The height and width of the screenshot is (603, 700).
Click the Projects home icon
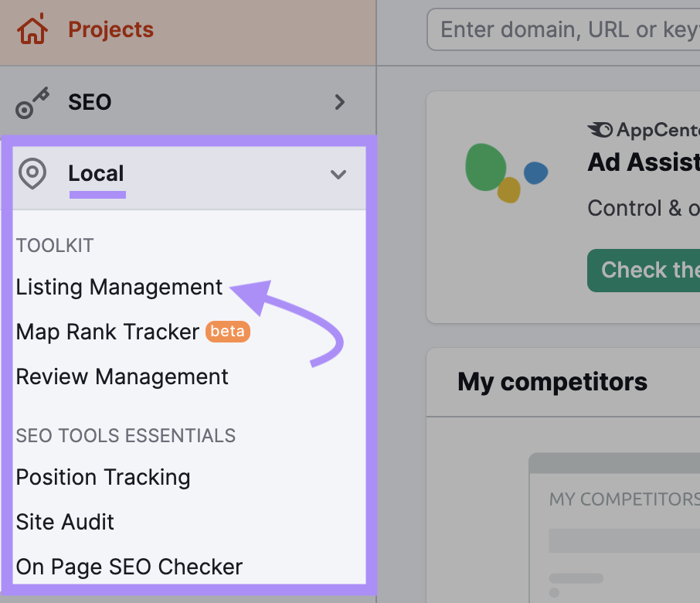(x=32, y=31)
